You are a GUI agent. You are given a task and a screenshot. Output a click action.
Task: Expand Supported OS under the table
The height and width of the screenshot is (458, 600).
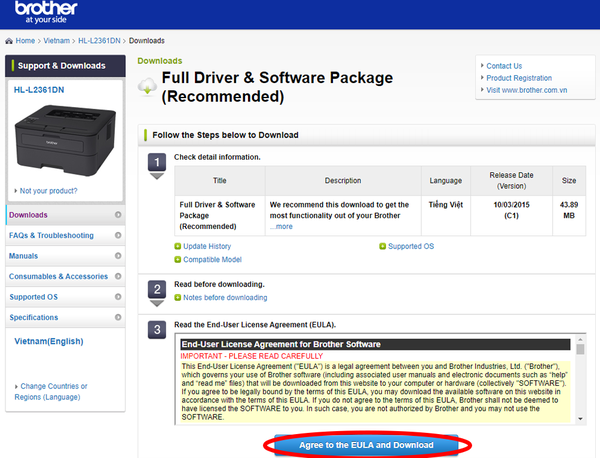click(411, 246)
